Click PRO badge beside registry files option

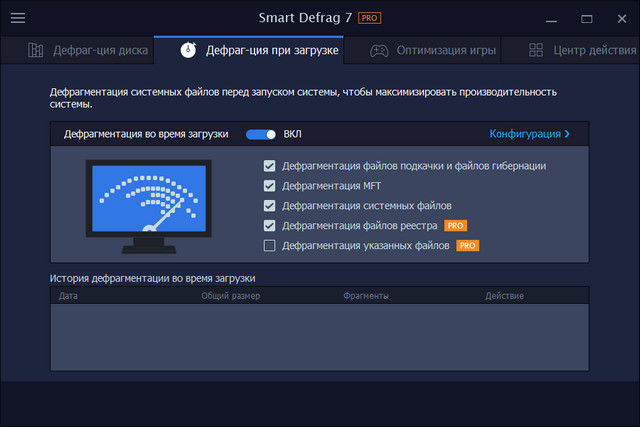click(x=455, y=226)
